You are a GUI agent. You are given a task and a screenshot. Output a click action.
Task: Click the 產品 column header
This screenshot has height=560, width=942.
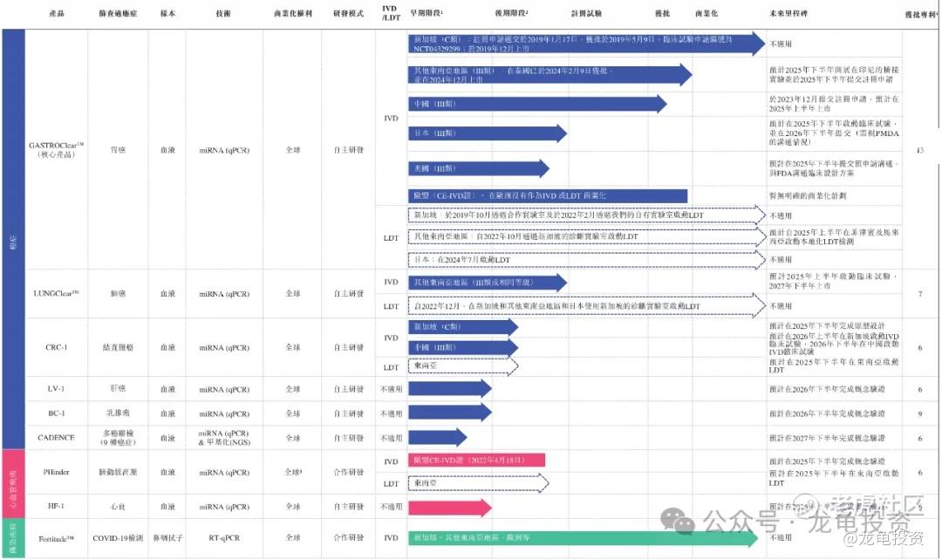57,13
